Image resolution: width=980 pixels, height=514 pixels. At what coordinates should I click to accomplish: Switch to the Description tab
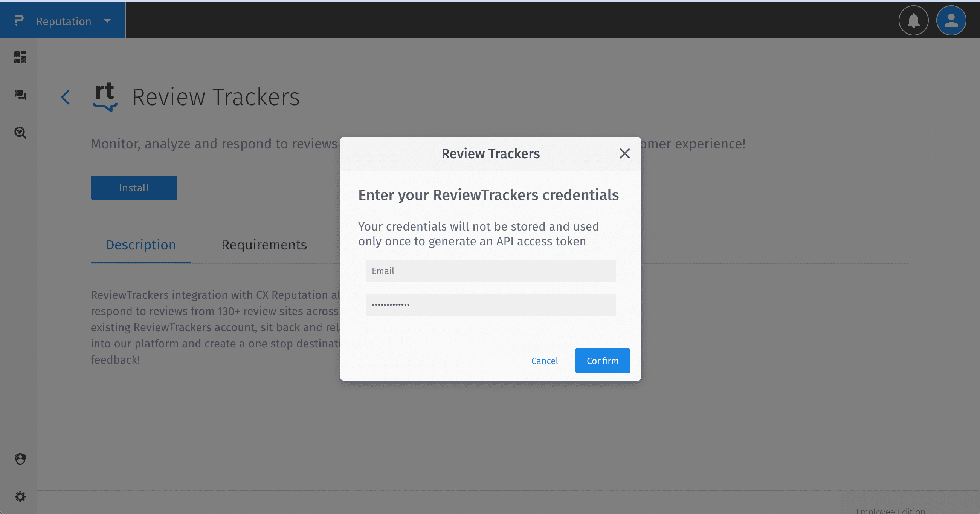pyautogui.click(x=141, y=245)
